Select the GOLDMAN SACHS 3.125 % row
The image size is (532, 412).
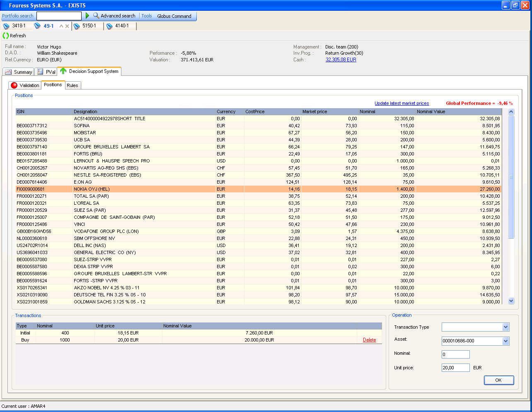(259, 302)
